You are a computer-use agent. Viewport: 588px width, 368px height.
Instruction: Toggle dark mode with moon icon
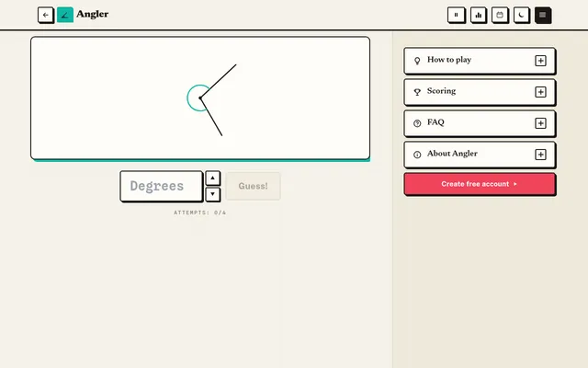tap(521, 15)
